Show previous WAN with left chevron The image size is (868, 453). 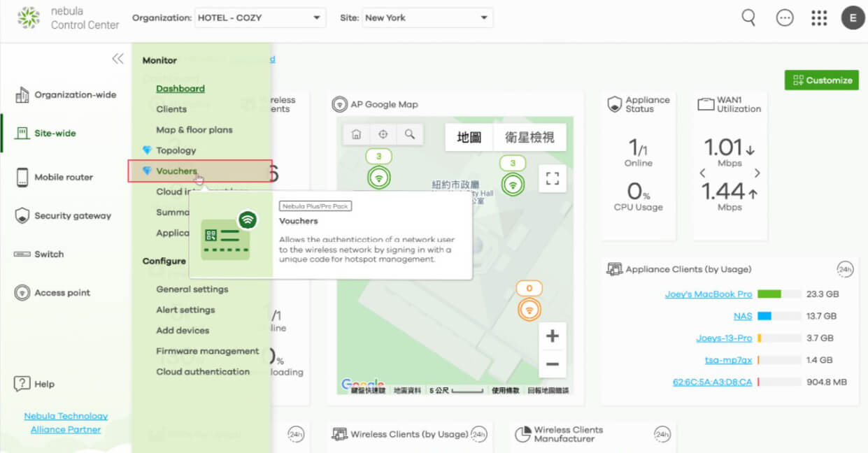pyautogui.click(x=702, y=173)
